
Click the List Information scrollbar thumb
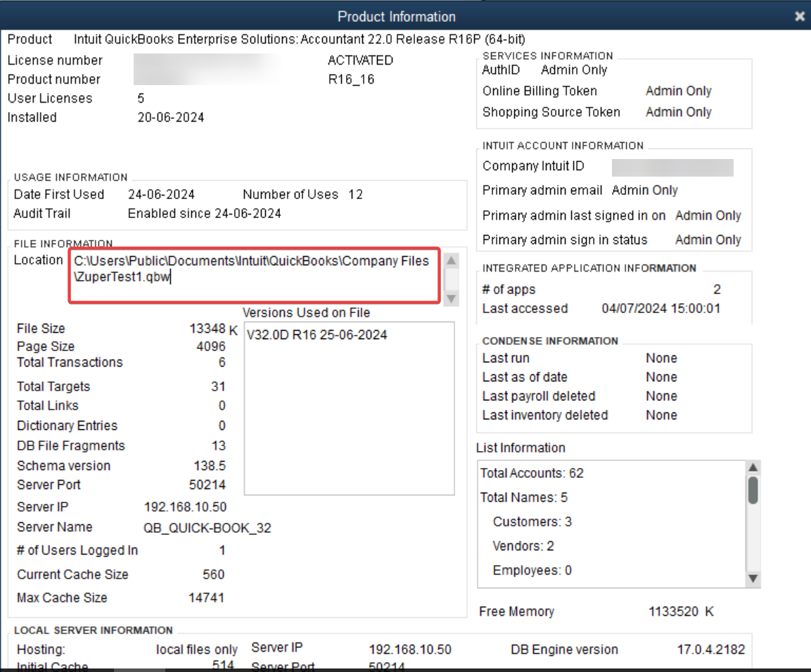(753, 490)
